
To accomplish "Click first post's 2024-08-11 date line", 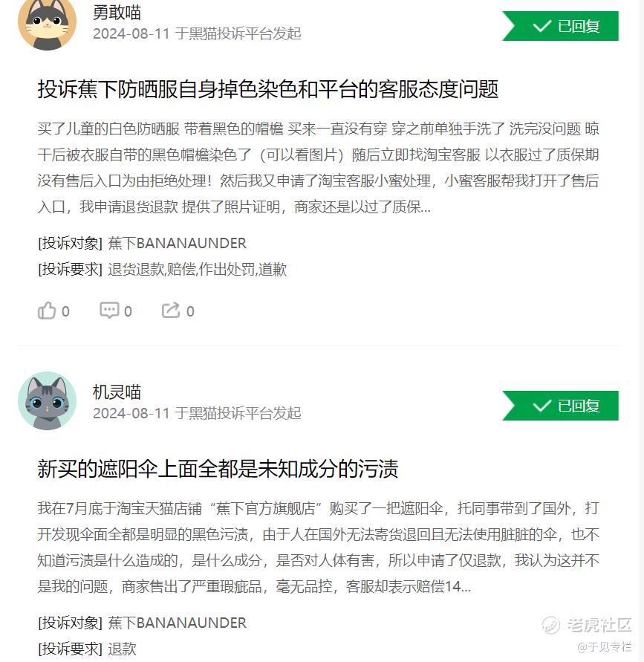I will (197, 33).
